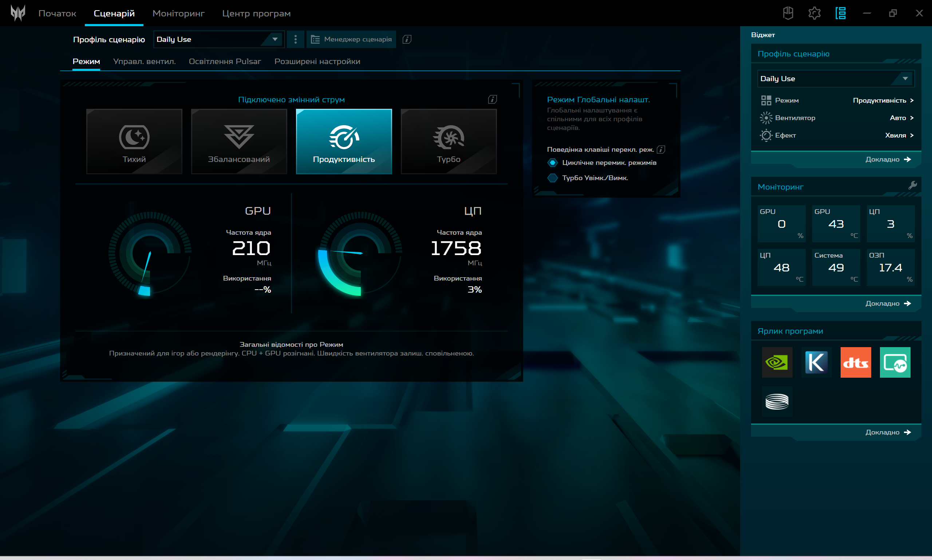Click the Менеджер сценарія button
Screen dimensions: 932x560
(x=351, y=39)
